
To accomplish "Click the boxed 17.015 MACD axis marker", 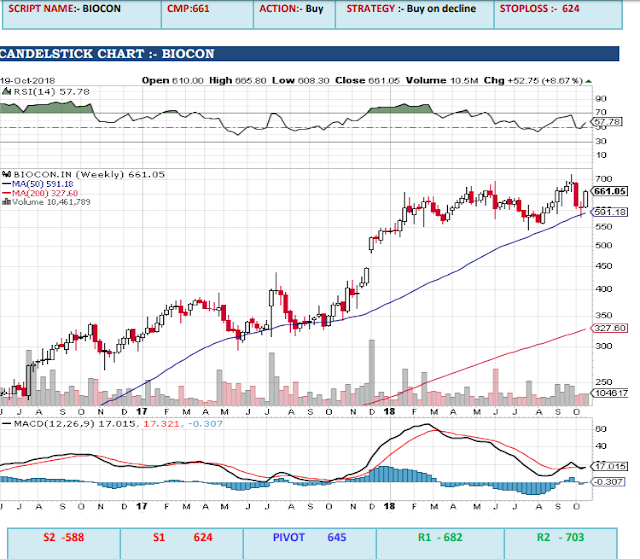I will tap(610, 466).
